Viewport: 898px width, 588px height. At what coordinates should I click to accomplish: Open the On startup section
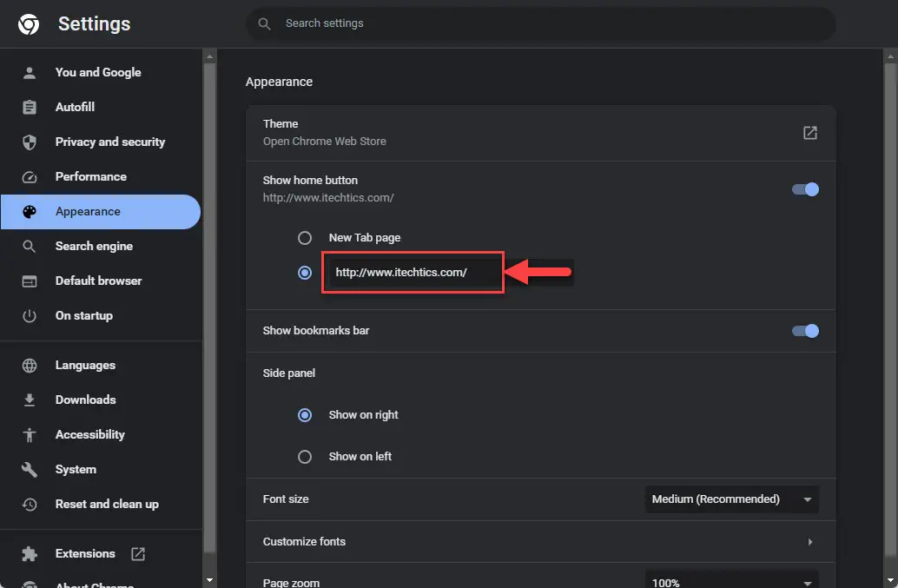(x=83, y=316)
